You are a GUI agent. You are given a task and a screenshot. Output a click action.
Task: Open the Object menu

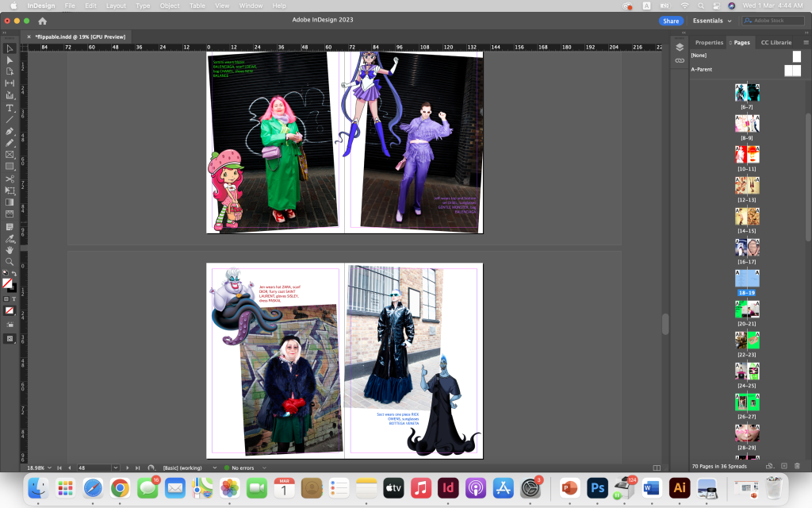pos(170,6)
